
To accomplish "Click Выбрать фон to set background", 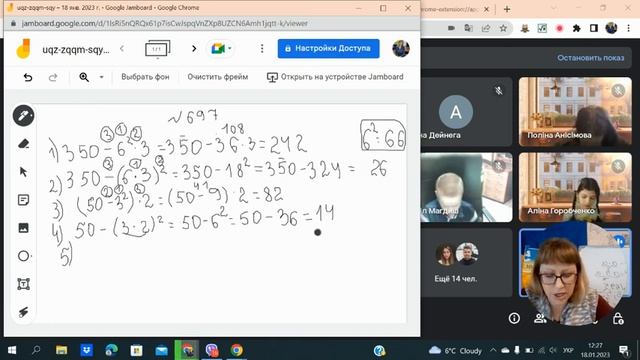I will pos(145,77).
